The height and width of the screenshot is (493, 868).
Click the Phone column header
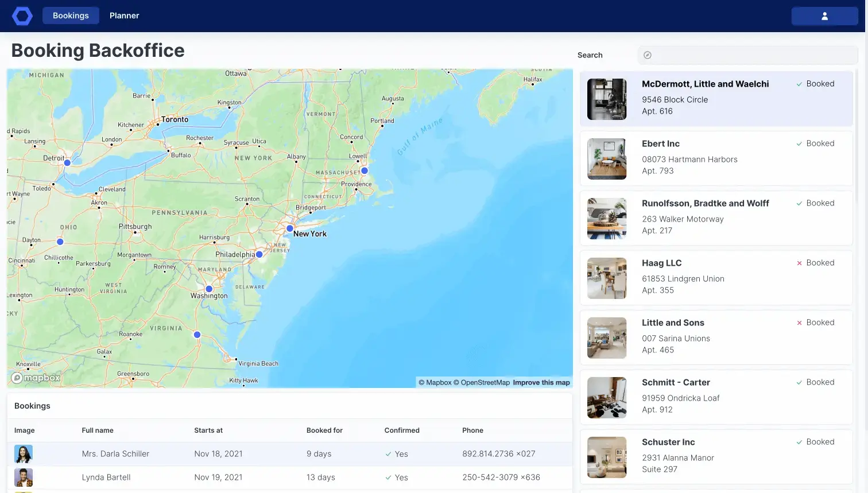472,430
